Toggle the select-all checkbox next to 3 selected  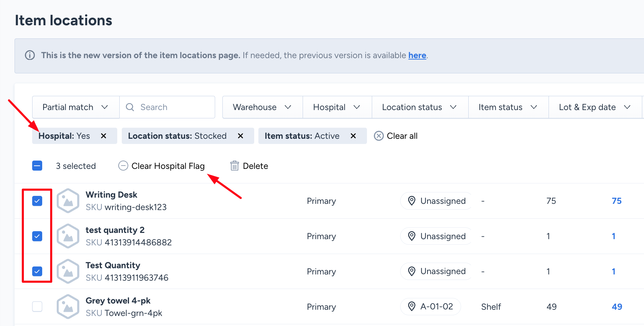tap(37, 166)
